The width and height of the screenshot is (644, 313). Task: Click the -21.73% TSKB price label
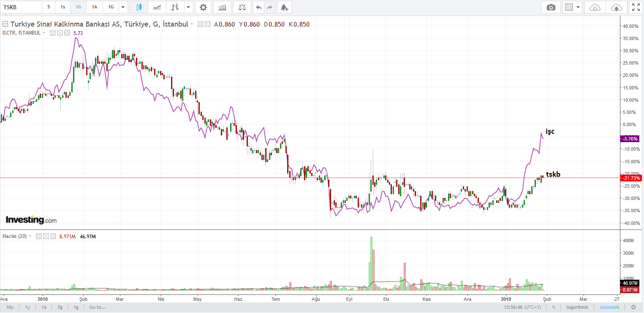coord(630,178)
